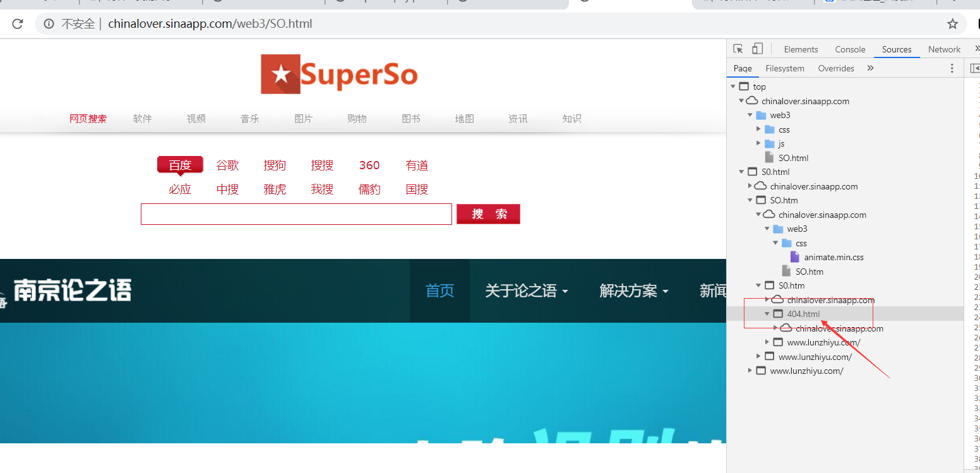Click the purple animate.min.css file icon
The height and width of the screenshot is (473, 980).
(x=795, y=257)
